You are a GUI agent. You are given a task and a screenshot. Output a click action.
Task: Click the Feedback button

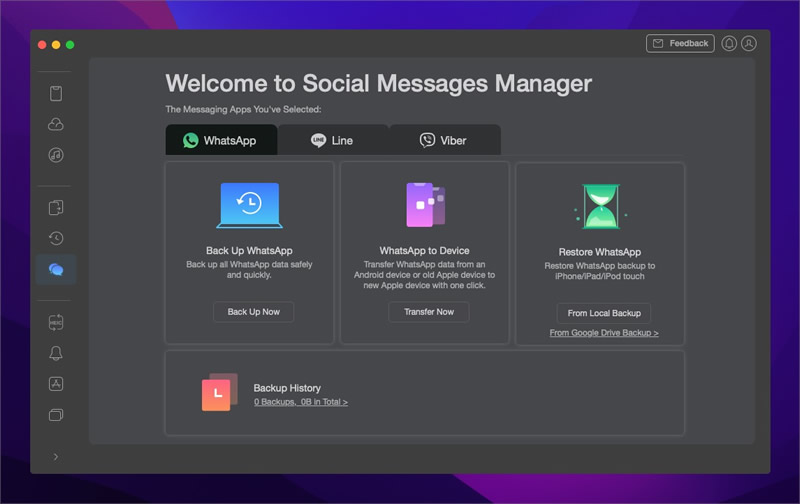tap(680, 43)
